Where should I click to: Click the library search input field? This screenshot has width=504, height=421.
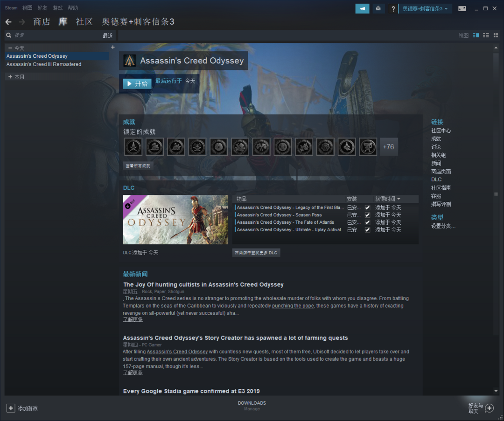point(56,35)
